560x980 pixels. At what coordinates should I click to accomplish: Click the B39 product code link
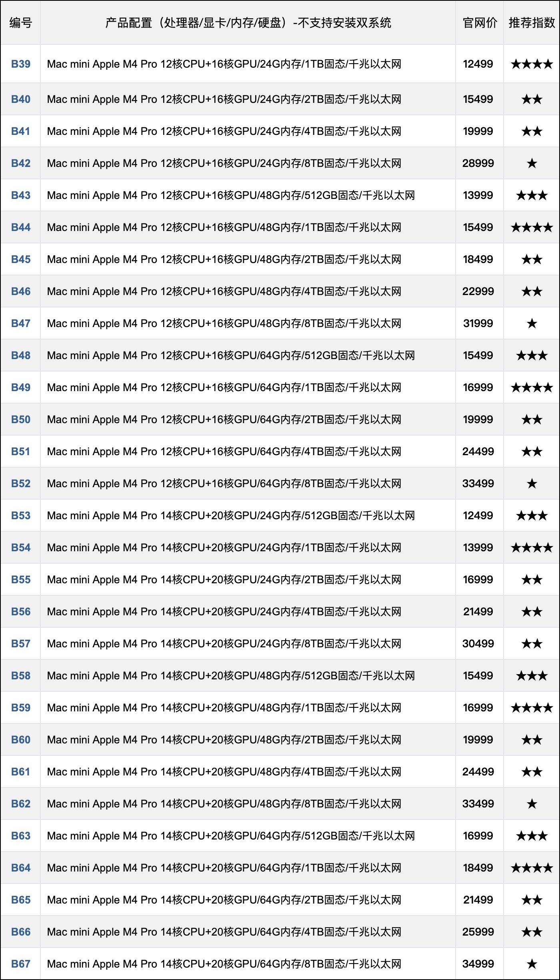click(21, 64)
